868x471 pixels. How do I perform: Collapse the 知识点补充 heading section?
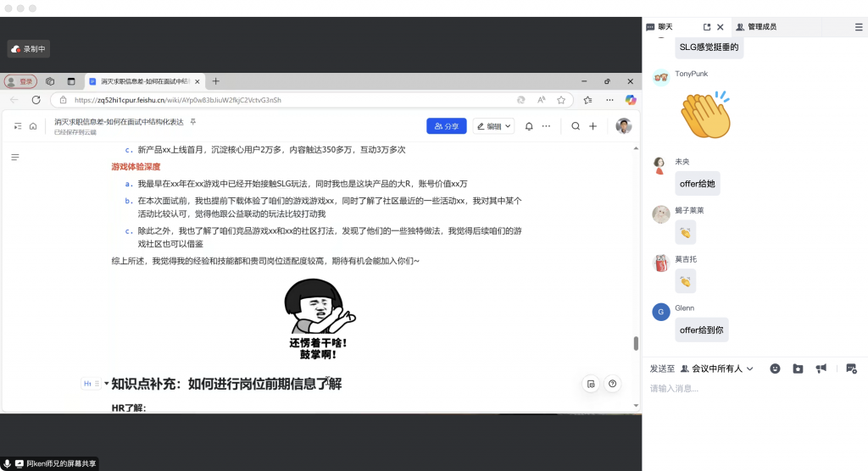(106, 384)
